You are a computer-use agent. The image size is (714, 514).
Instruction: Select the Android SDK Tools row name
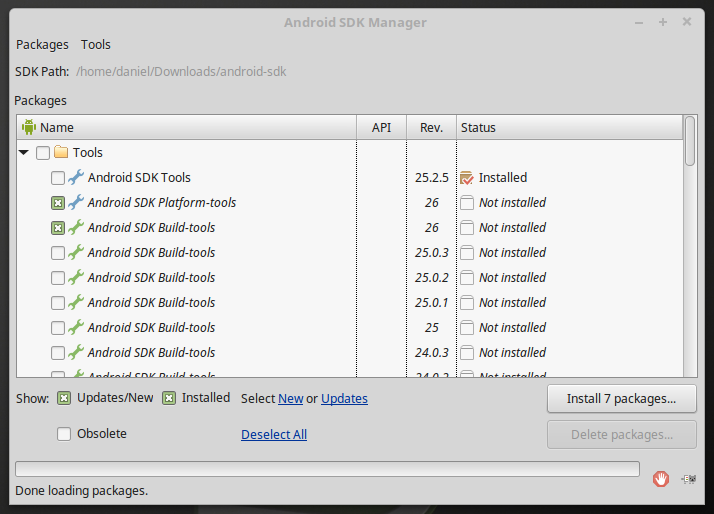coord(139,178)
